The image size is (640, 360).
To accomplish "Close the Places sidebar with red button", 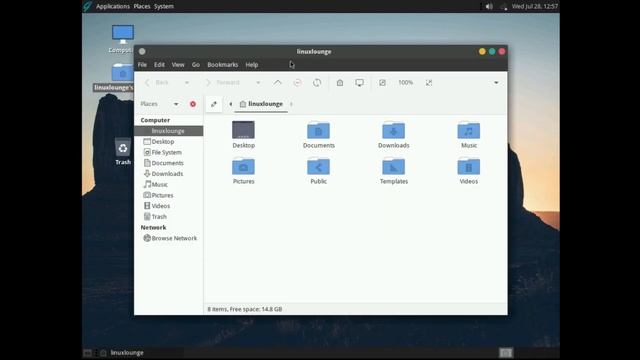I will pyautogui.click(x=193, y=104).
